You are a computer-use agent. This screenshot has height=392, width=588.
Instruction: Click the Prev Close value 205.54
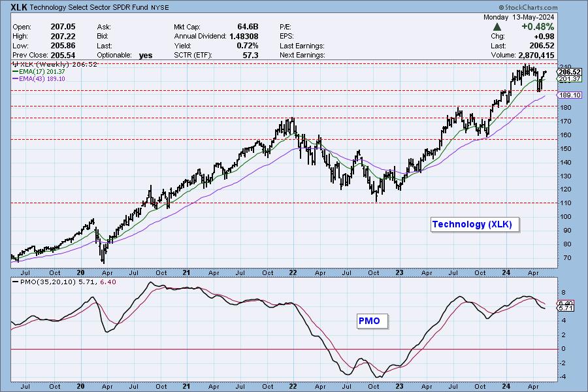click(63, 55)
